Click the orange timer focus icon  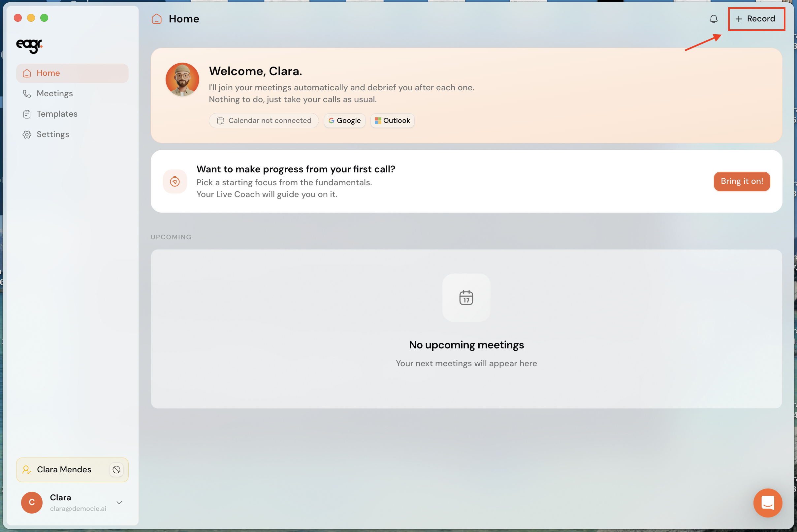[x=175, y=182]
